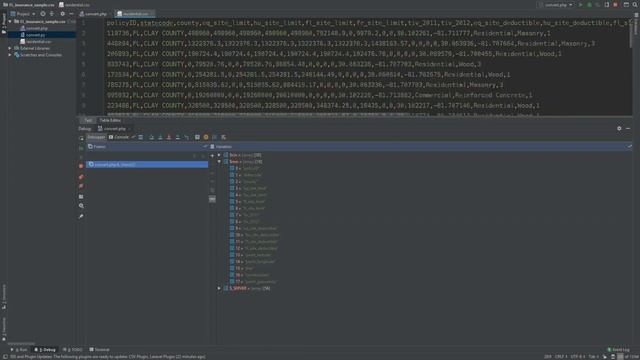The height and width of the screenshot is (360, 640).
Task: Open the Run tool window button
Action: point(19,350)
